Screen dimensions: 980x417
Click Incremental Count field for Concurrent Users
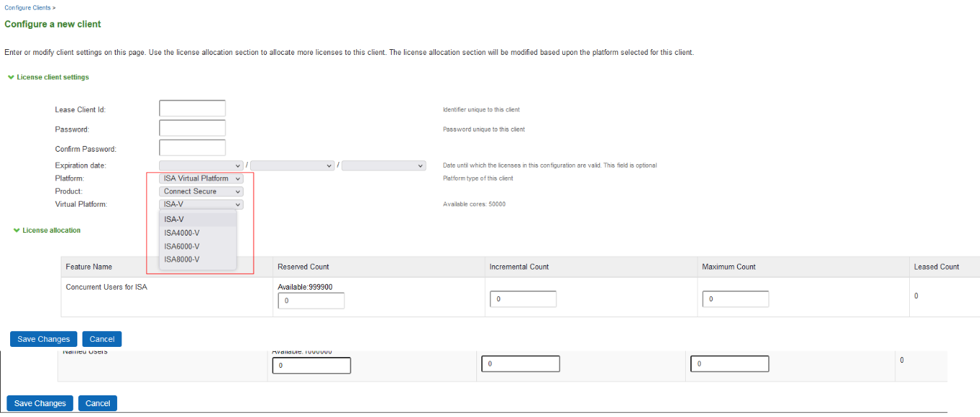click(523, 299)
